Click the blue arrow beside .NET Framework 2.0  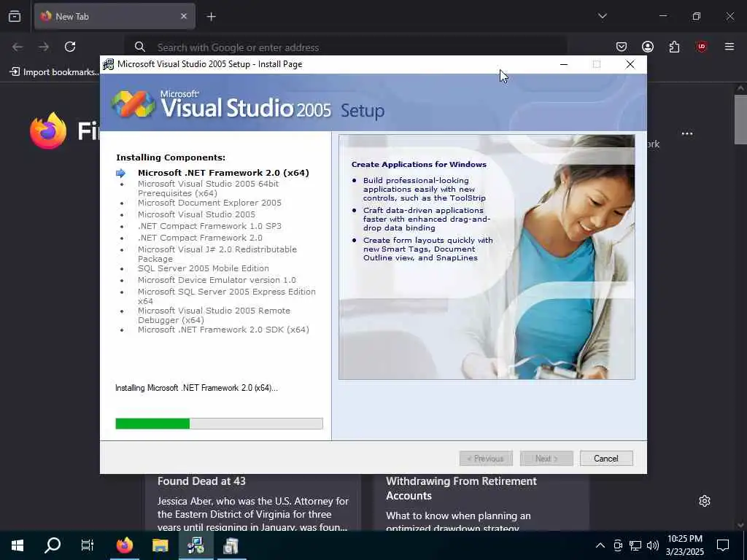(120, 173)
